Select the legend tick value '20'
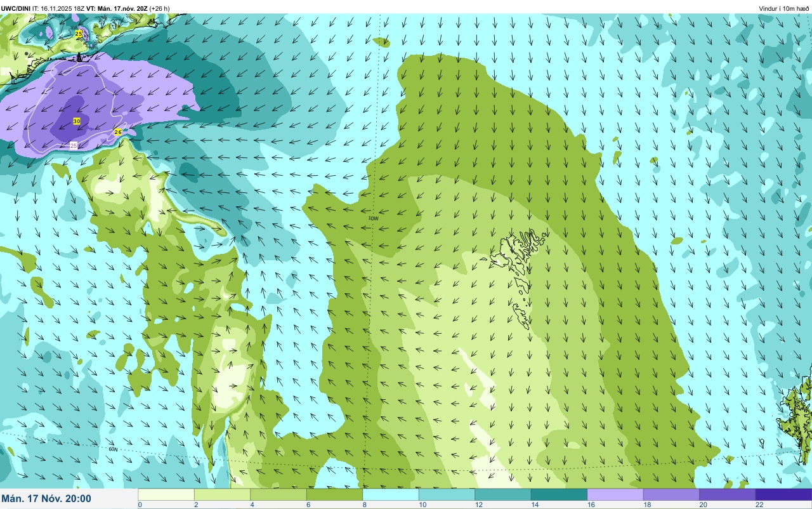The image size is (812, 509). pyautogui.click(x=704, y=505)
